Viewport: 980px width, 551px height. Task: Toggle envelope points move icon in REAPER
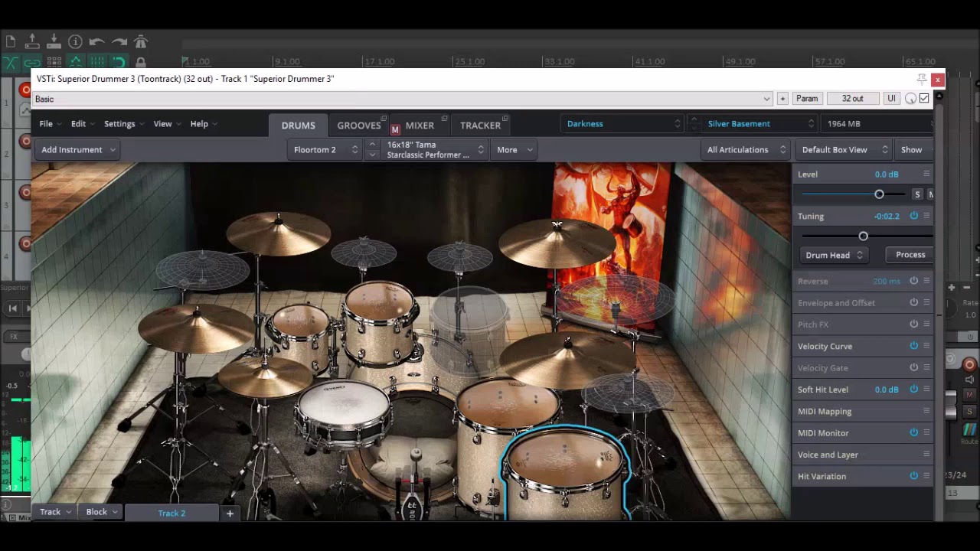coord(75,62)
